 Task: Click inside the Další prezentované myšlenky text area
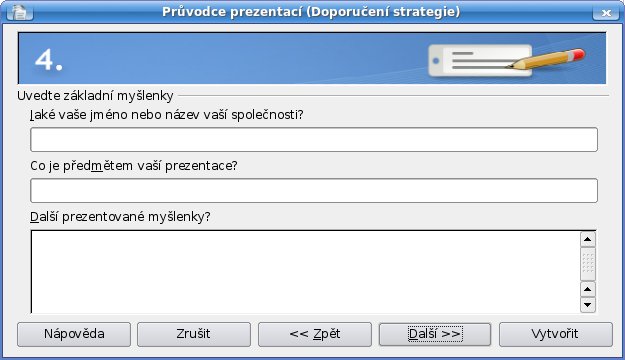click(305, 272)
